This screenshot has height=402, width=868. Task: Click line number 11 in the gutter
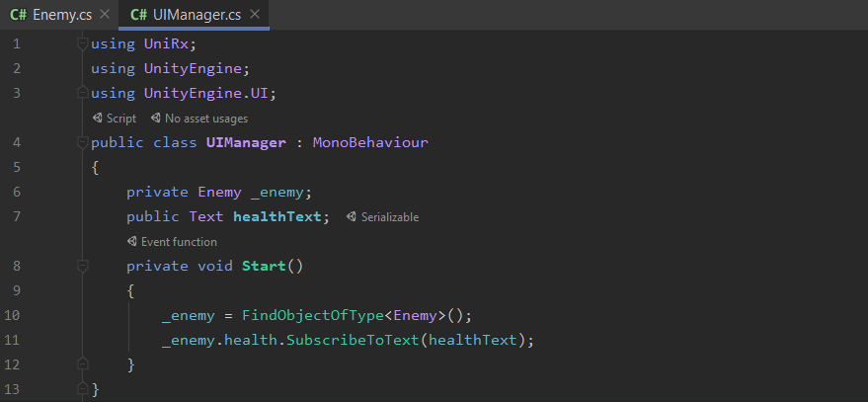point(12,340)
